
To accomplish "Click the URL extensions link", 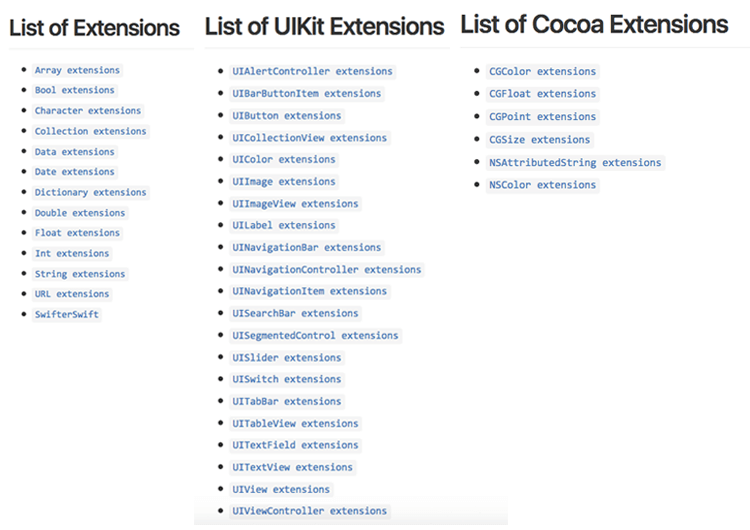I will [x=72, y=294].
